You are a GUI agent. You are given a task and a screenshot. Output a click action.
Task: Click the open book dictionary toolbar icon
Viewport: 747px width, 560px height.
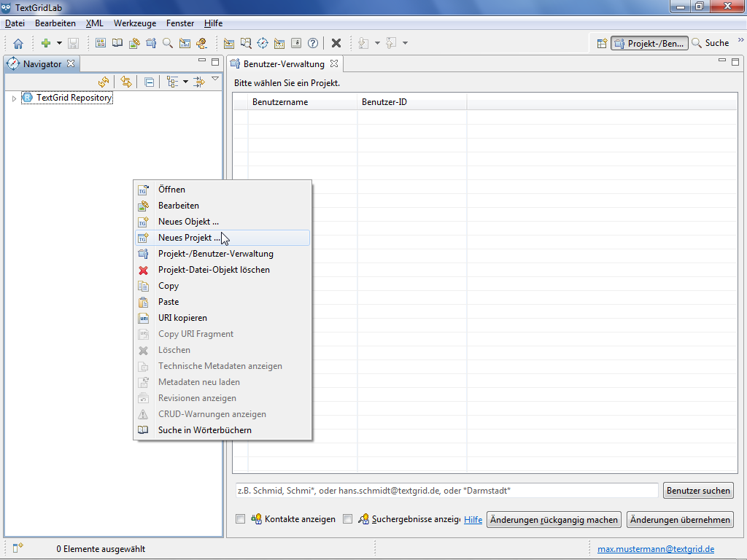[117, 43]
